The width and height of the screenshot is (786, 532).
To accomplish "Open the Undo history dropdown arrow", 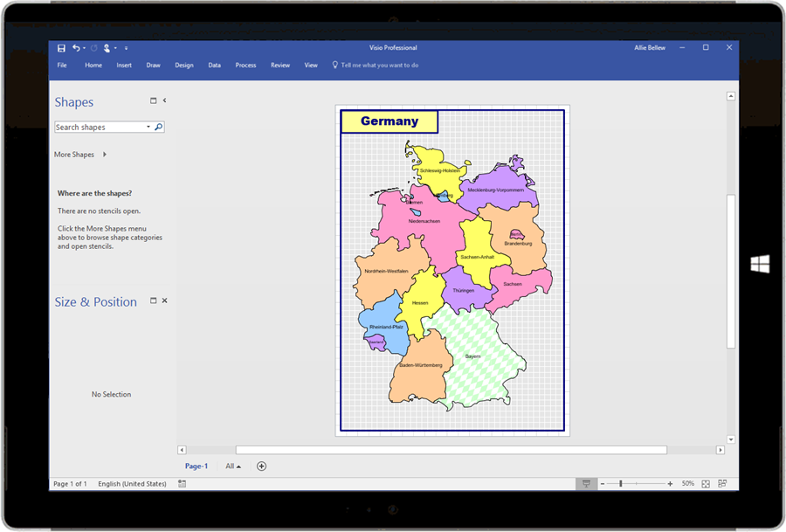I will click(x=84, y=48).
